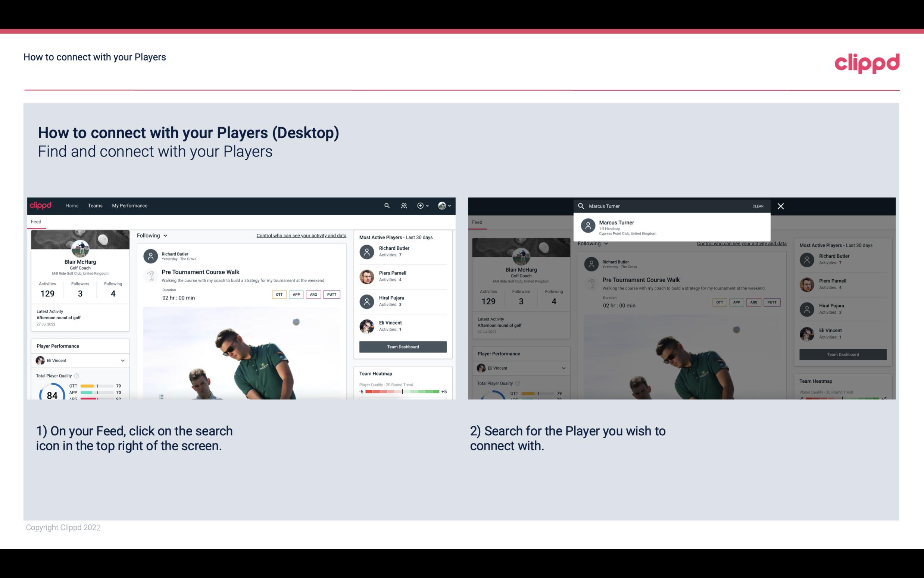Toggle Control who can see activity link
This screenshot has width=924, height=578.
(301, 235)
